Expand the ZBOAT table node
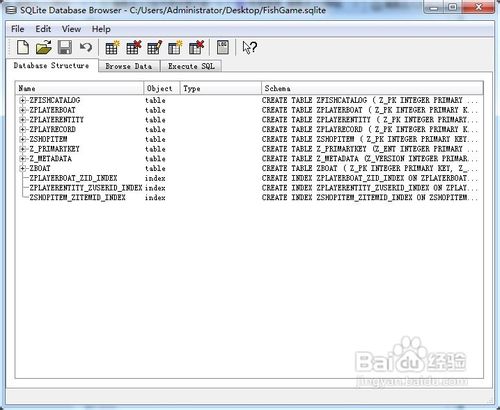Screen dimensions: 500x410 pyautogui.click(x=22, y=168)
